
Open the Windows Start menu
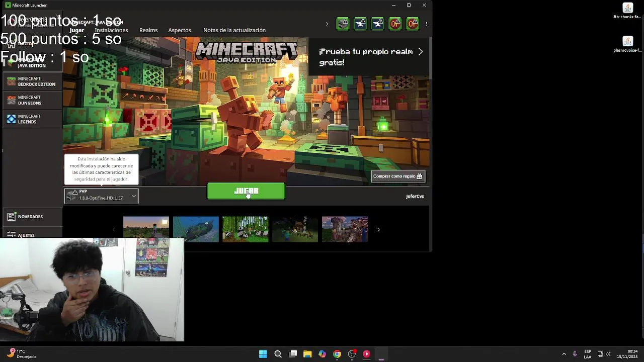pos(263,354)
